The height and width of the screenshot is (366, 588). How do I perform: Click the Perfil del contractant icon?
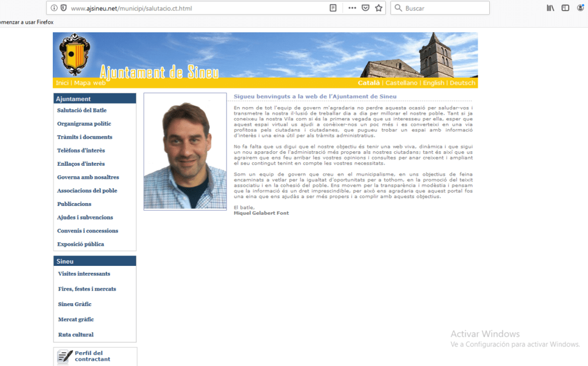(64, 357)
